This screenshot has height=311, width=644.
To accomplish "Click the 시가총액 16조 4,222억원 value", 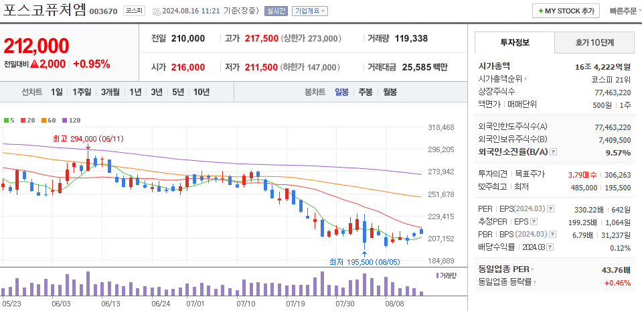I will click(603, 66).
